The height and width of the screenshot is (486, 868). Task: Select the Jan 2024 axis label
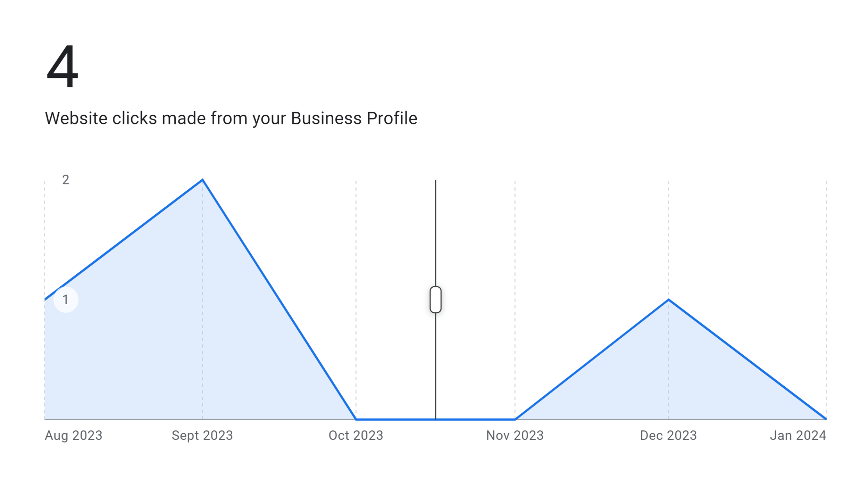coord(798,436)
